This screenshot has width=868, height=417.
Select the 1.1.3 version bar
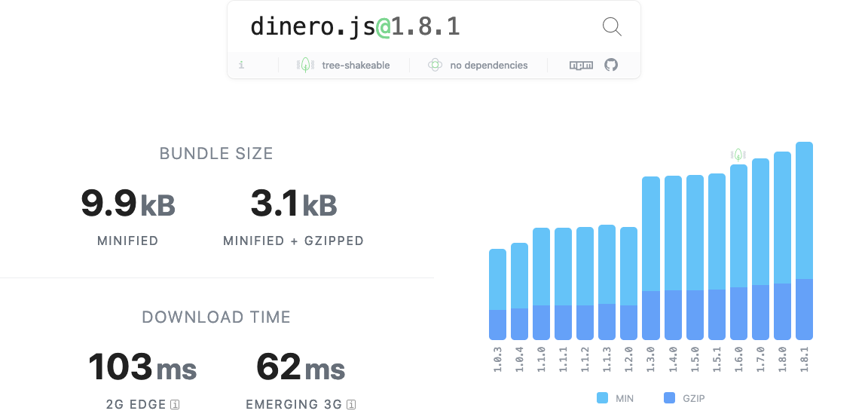click(607, 283)
